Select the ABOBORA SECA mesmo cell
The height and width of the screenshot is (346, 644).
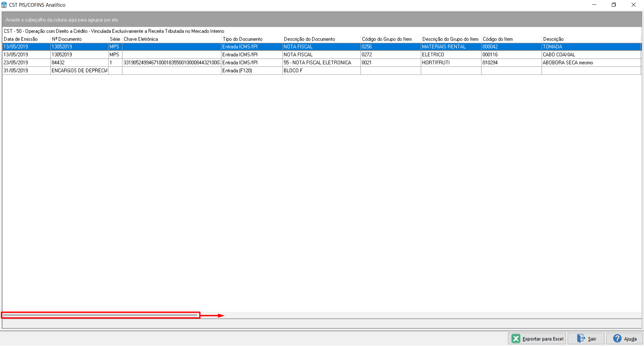pos(591,62)
